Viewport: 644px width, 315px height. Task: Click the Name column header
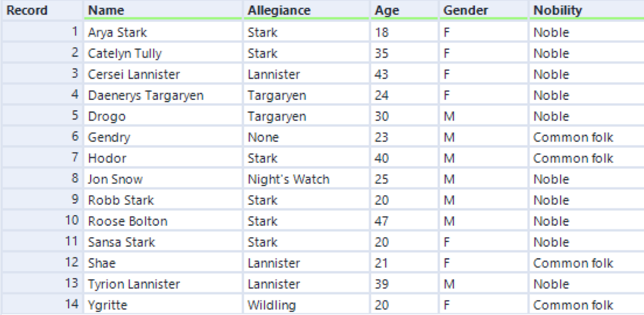pos(163,10)
